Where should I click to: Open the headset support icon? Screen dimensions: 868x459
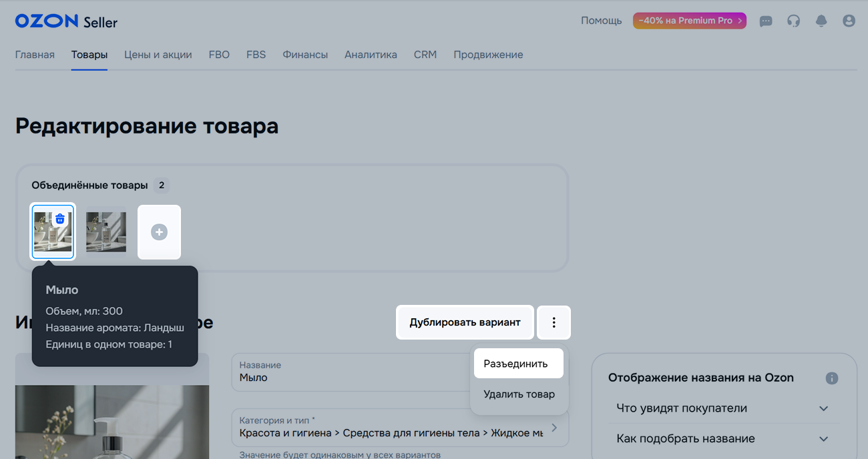[793, 21]
